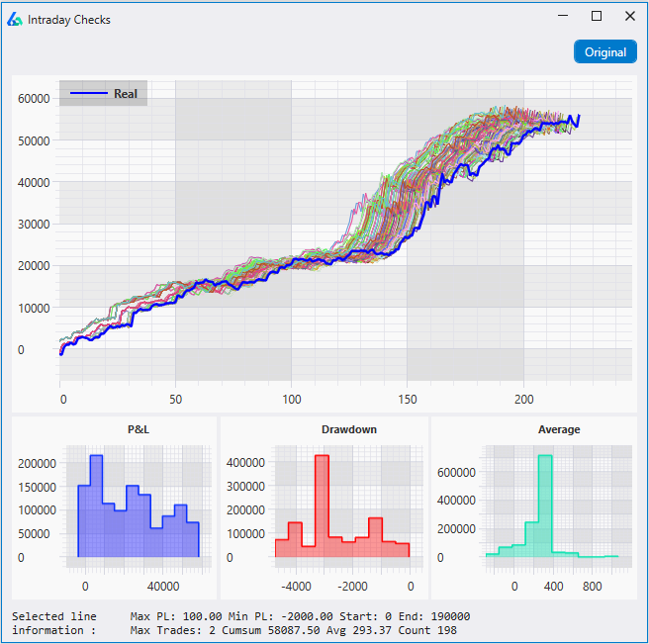This screenshot has width=649, height=644.
Task: Click the 800 label on Average chart
Action: (x=592, y=586)
